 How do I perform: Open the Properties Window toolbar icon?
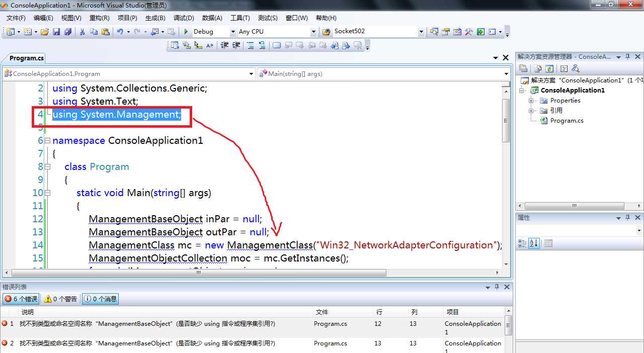pyautogui.click(x=445, y=31)
